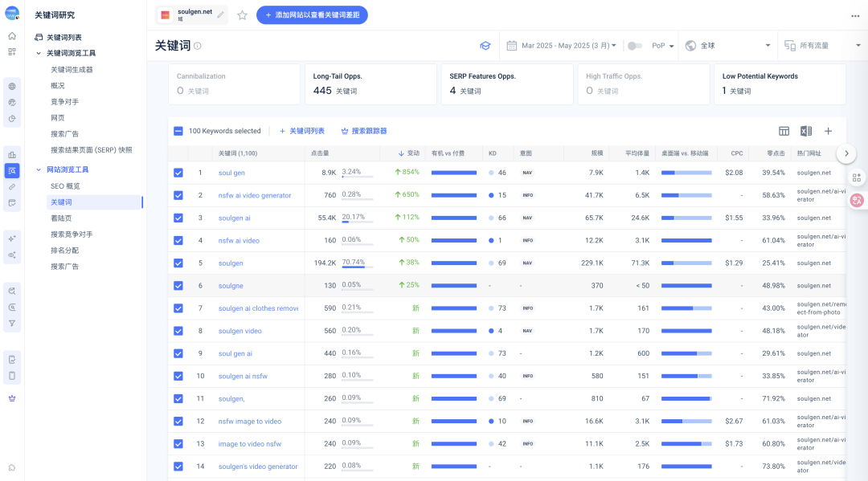This screenshot has width=868, height=481.
Task: Toggle the PoP comparison switch
Action: pos(634,46)
